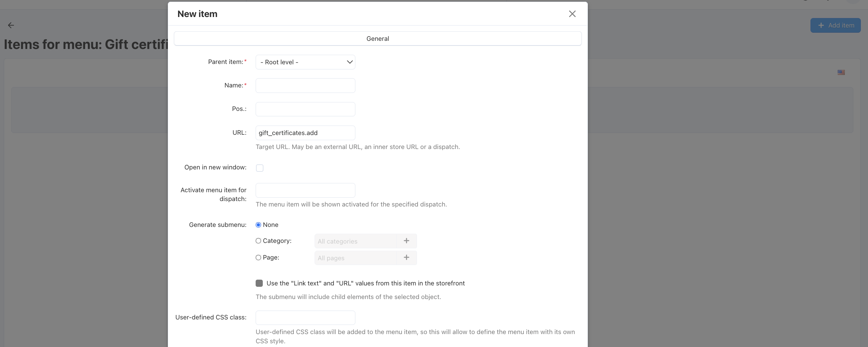Click the User-defined CSS class field
The height and width of the screenshot is (347, 868).
click(305, 317)
